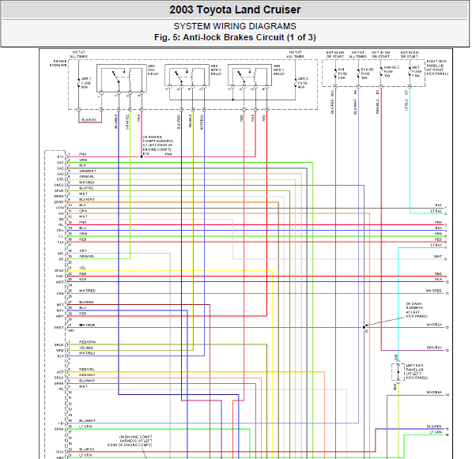The height and width of the screenshot is (459, 476).
Task: Click the "GAUGE 2 FUSE 10A" label
Action: [x=391, y=71]
